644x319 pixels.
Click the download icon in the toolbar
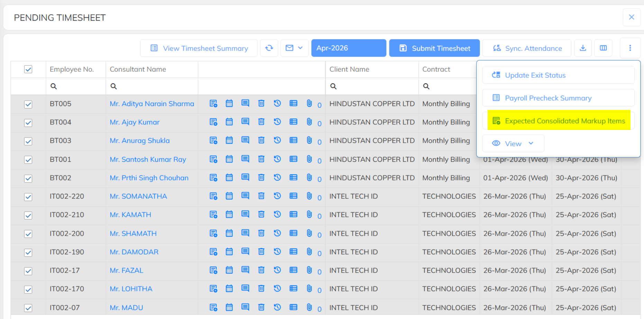tap(583, 48)
